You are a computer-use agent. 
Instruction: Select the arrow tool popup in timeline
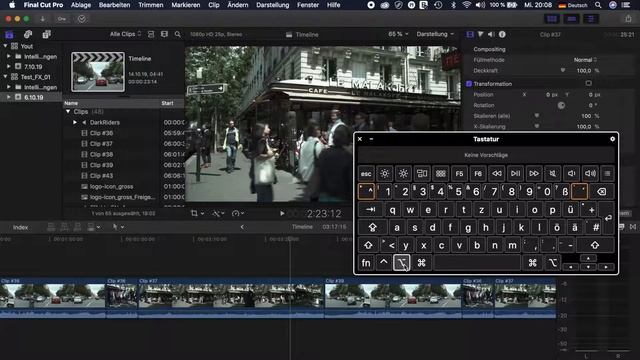(x=118, y=227)
